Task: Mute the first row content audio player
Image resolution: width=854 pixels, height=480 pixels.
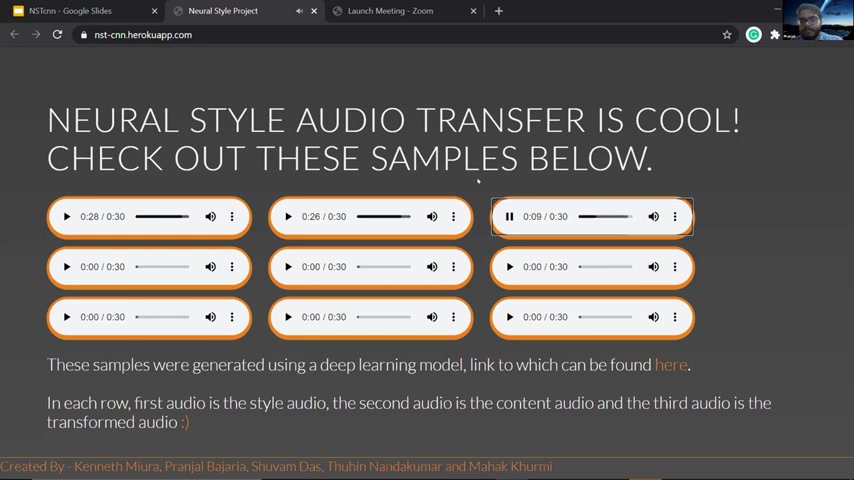Action: [x=432, y=217]
